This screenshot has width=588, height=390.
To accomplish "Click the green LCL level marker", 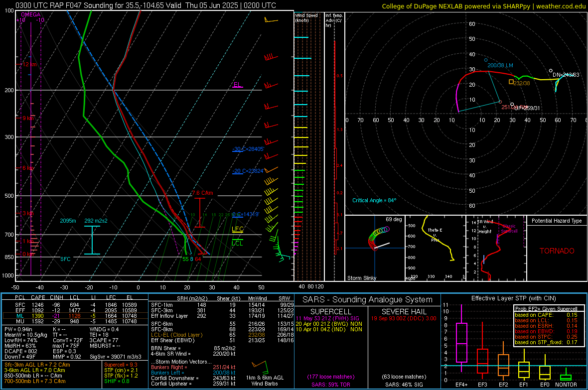I will (237, 244).
